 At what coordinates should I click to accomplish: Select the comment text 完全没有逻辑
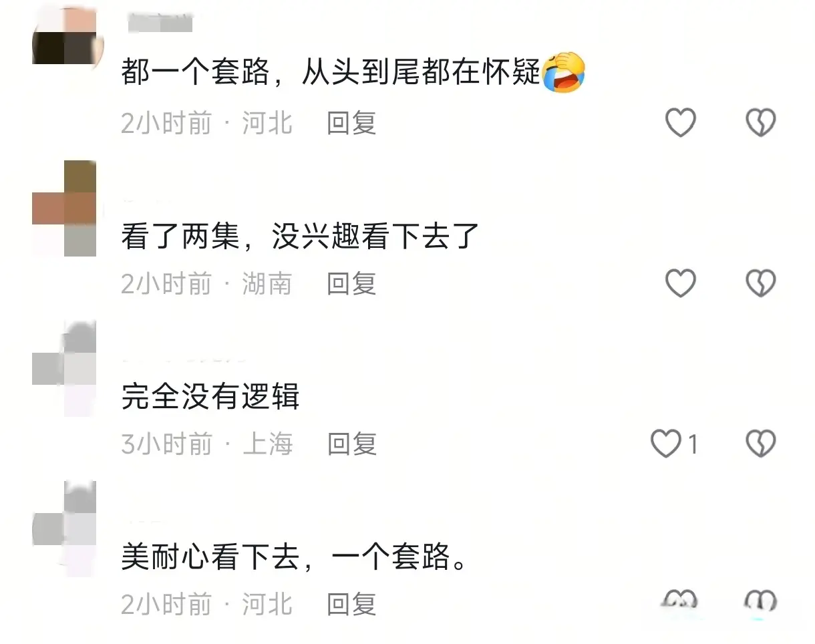[x=210, y=397]
